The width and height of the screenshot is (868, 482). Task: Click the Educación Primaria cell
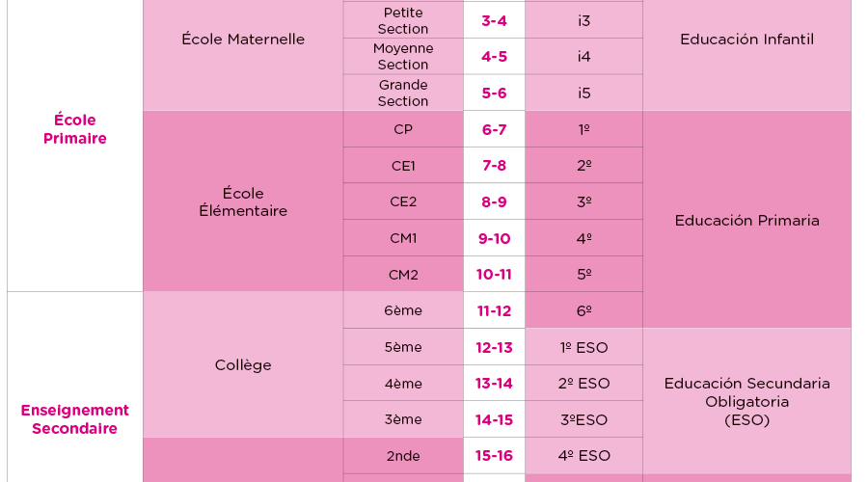click(746, 220)
